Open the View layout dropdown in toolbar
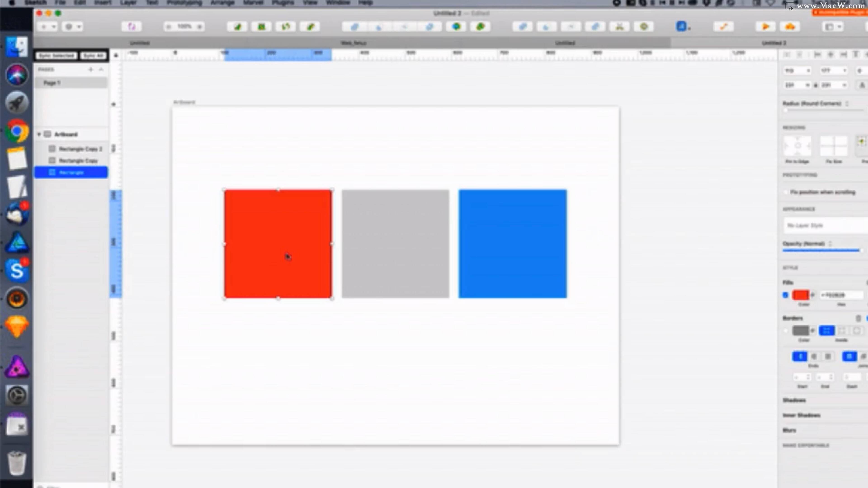 coord(833,27)
